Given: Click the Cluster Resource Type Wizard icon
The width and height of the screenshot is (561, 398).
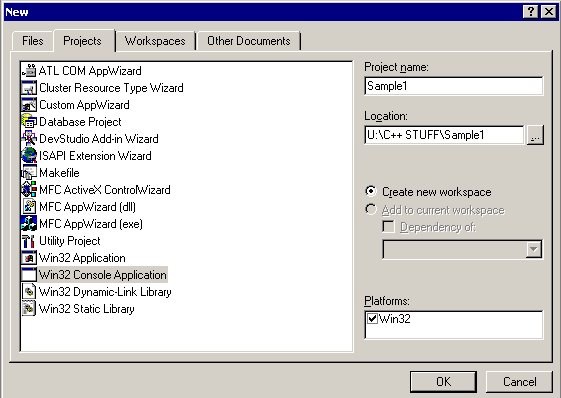Looking at the screenshot, I should point(29,88).
